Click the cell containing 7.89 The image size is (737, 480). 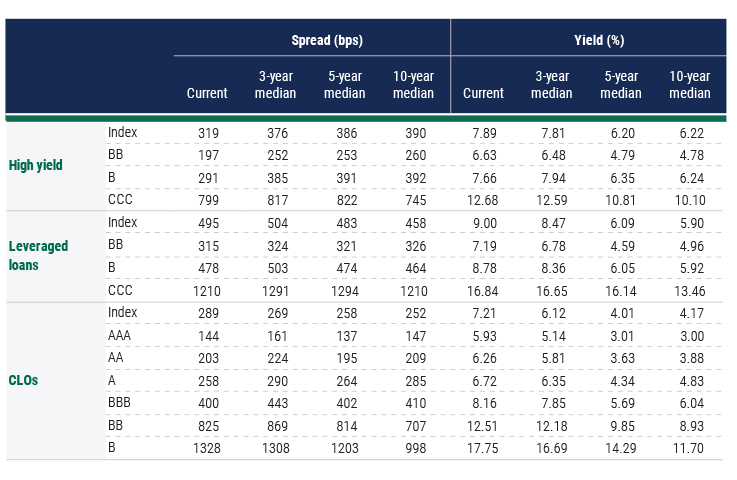pos(483,132)
